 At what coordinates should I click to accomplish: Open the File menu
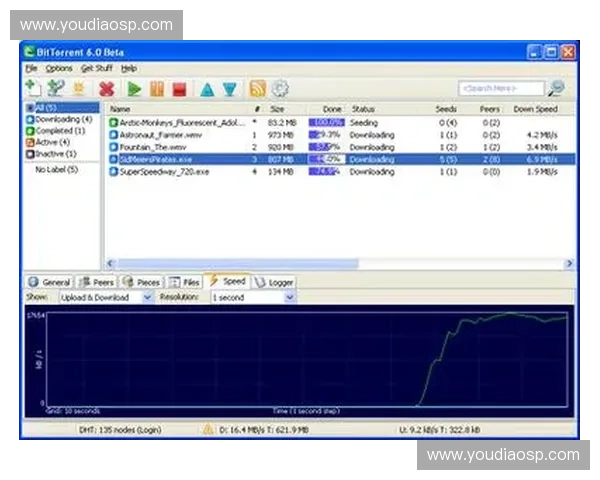[31, 69]
